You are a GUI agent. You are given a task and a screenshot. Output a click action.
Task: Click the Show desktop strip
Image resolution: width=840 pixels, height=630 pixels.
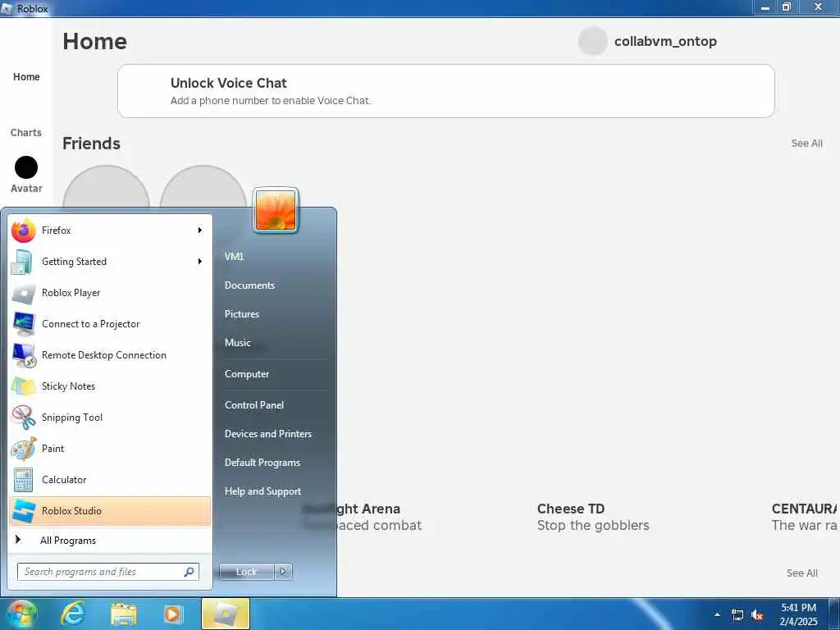pyautogui.click(x=834, y=614)
